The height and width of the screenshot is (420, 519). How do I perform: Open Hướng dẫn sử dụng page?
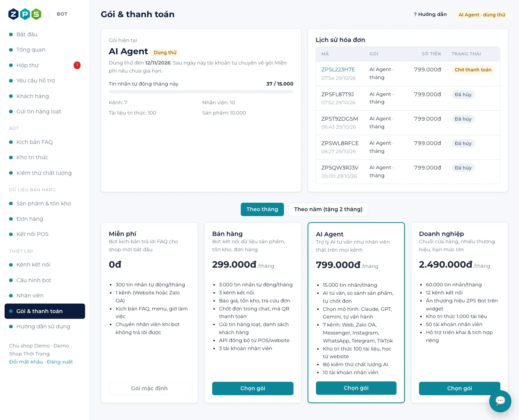click(x=45, y=326)
